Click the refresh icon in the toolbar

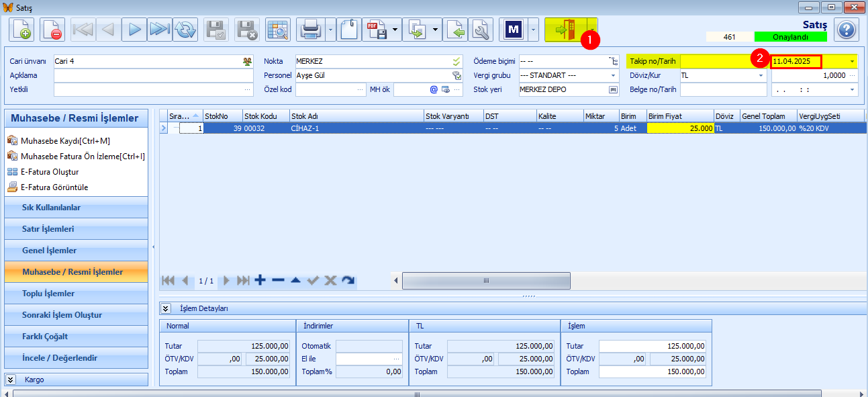[185, 30]
